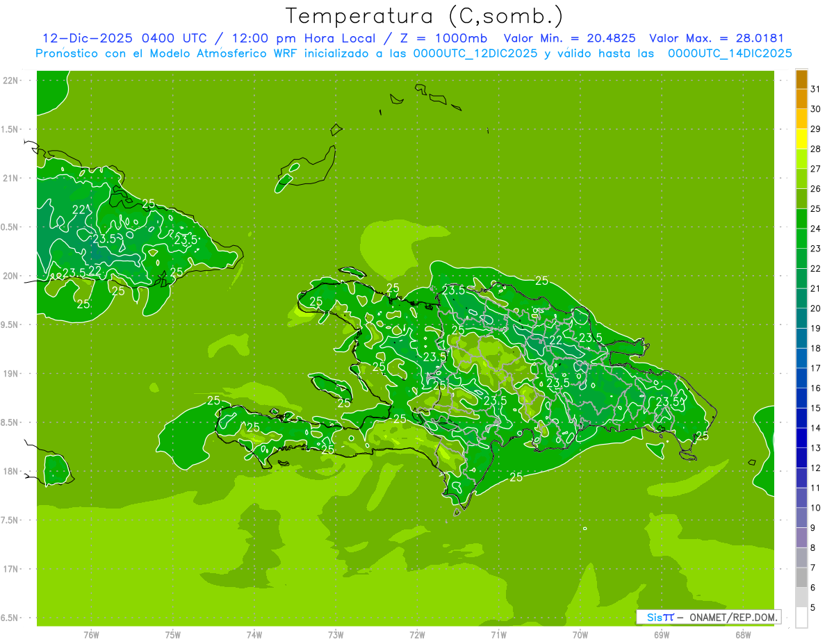Image resolution: width=834 pixels, height=644 pixels.
Task: Click the legend scale value 14
Action: coord(815,428)
